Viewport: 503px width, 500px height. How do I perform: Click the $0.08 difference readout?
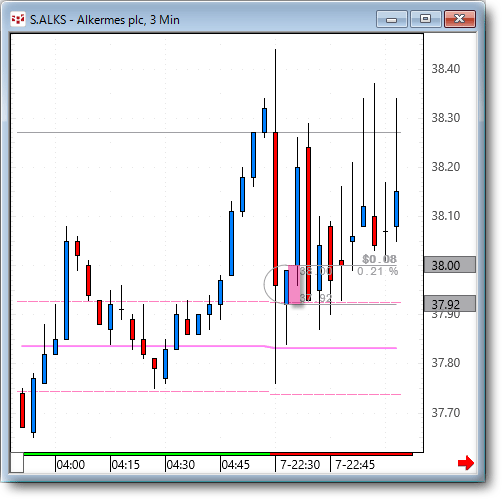tap(380, 259)
